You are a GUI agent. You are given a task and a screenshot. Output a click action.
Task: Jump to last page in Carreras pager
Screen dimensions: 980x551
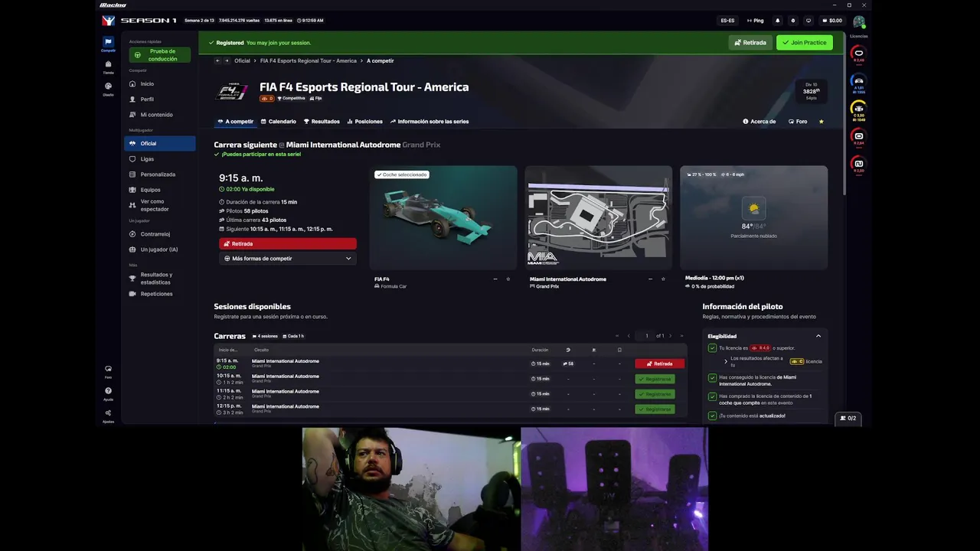click(681, 336)
